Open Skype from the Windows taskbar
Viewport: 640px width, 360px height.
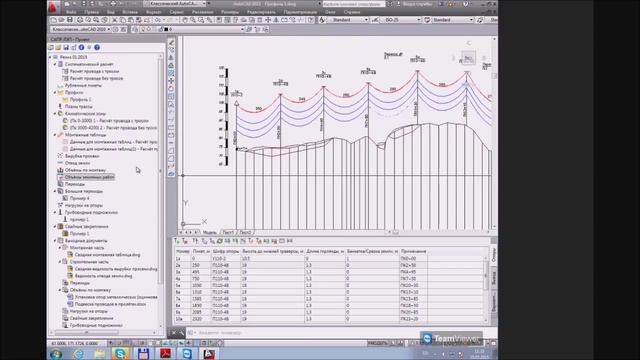click(120, 353)
